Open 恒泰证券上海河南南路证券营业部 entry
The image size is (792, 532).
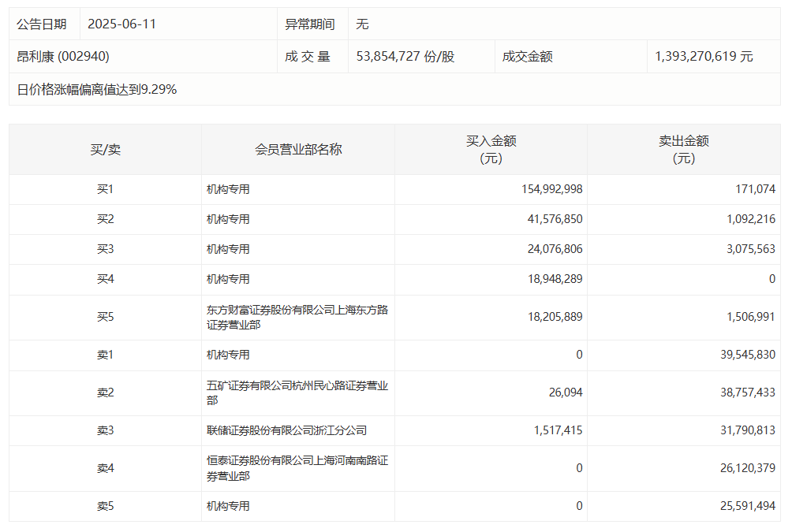[297, 468]
